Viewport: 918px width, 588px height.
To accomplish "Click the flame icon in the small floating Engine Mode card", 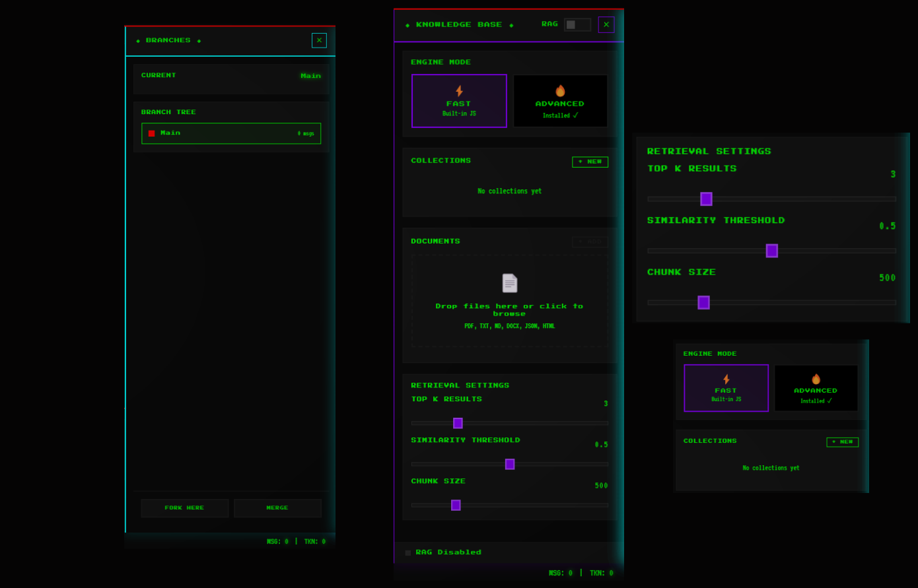I will (816, 379).
